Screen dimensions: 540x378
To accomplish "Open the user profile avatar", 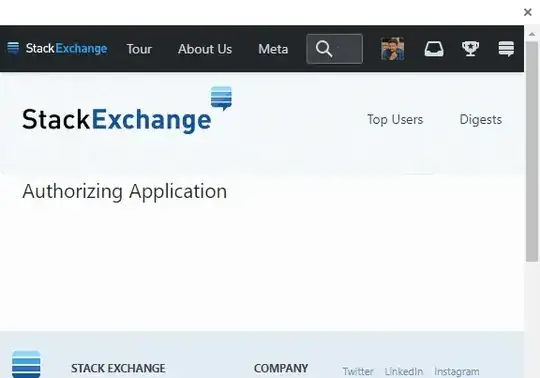I will tap(392, 49).
